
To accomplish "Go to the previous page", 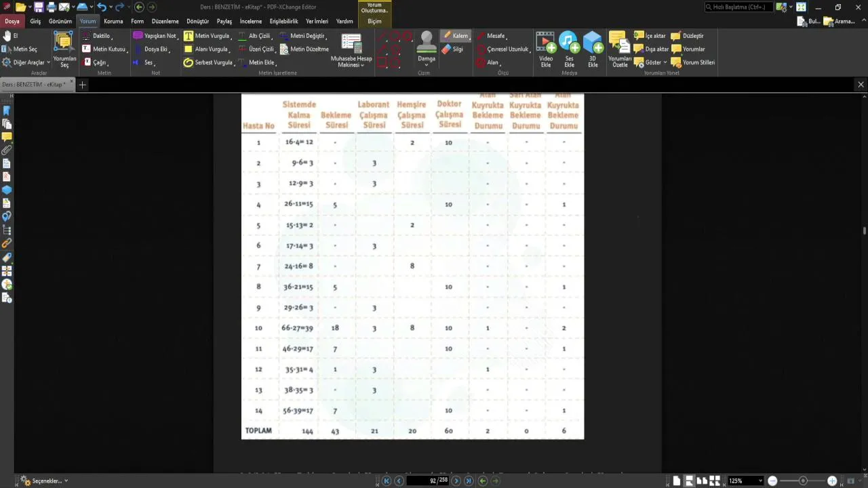I will pos(399,481).
